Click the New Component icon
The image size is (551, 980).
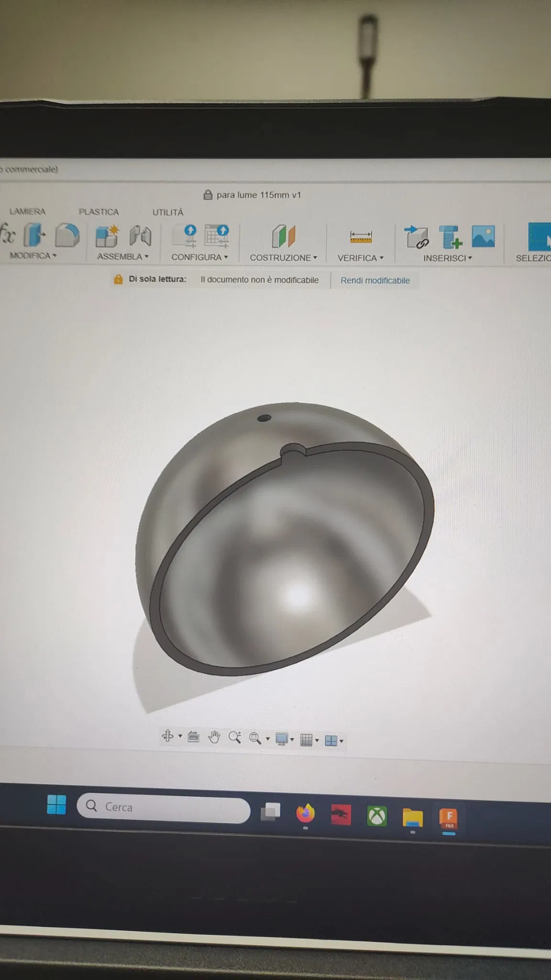[x=107, y=236]
